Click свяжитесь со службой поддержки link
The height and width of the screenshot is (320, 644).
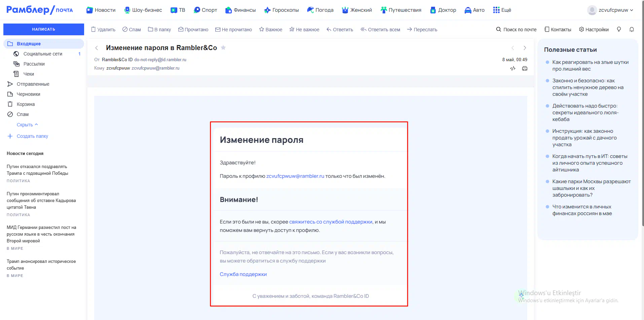pyautogui.click(x=331, y=222)
